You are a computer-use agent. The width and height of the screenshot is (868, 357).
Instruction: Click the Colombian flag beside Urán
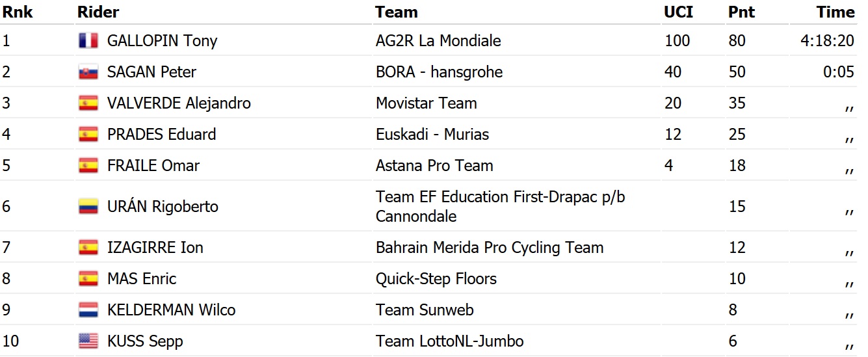point(88,207)
